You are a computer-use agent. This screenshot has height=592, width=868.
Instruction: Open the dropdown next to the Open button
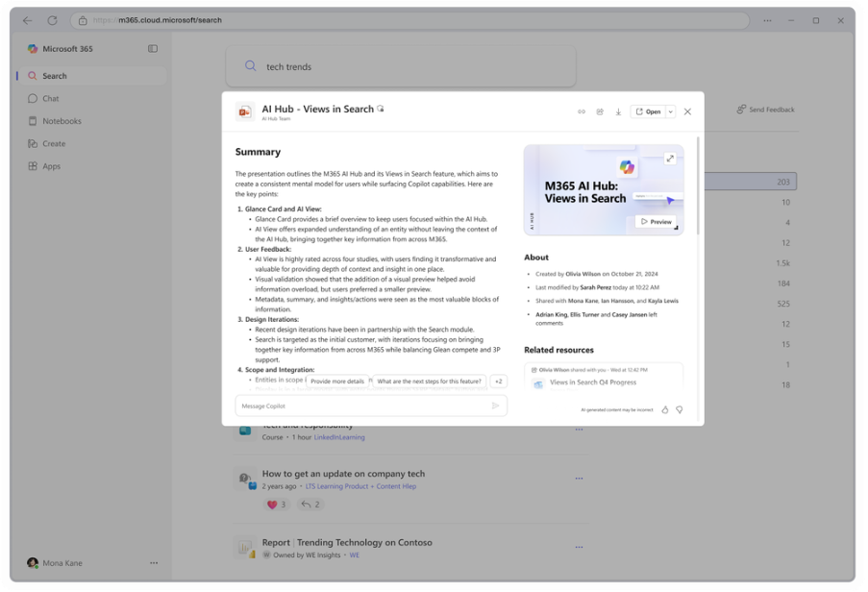[x=669, y=111]
